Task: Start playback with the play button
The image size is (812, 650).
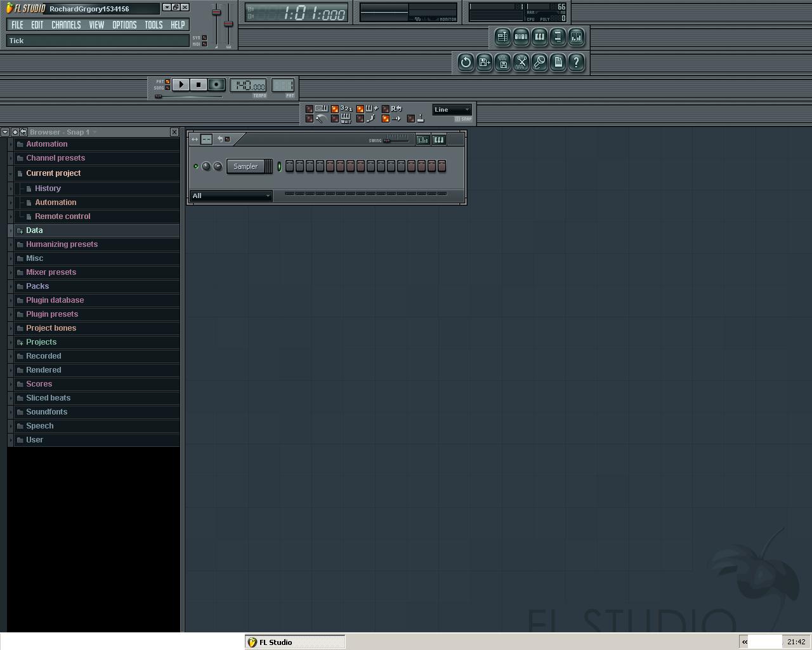Action: click(181, 84)
